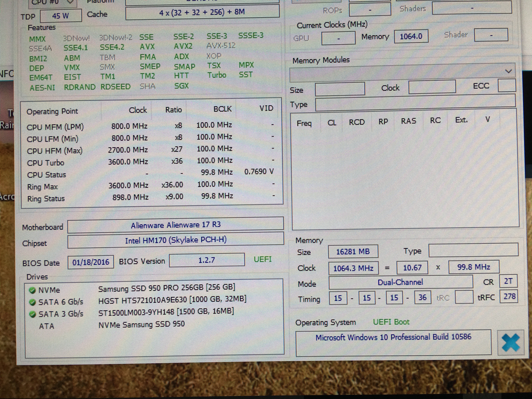The image size is (532, 399).
Task: Click the ROPs value field
Action: [x=370, y=10]
